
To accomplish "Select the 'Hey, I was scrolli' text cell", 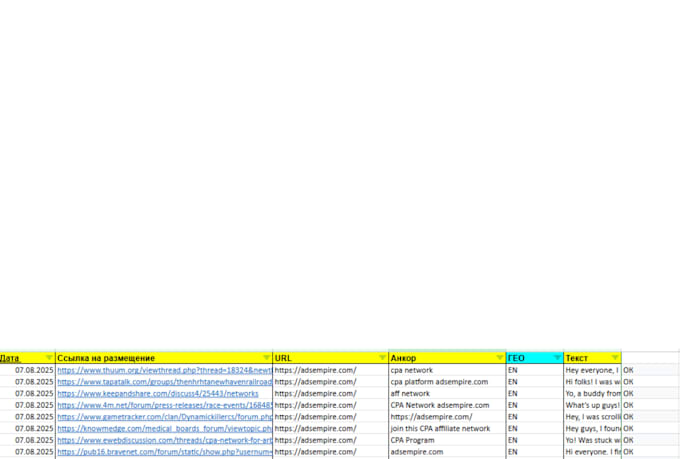I will pos(592,417).
